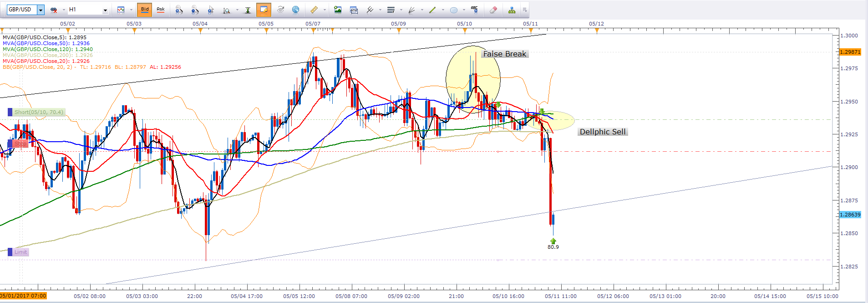Select the eraser tool
Image resolution: width=868 pixels, height=303 pixels.
(493, 10)
